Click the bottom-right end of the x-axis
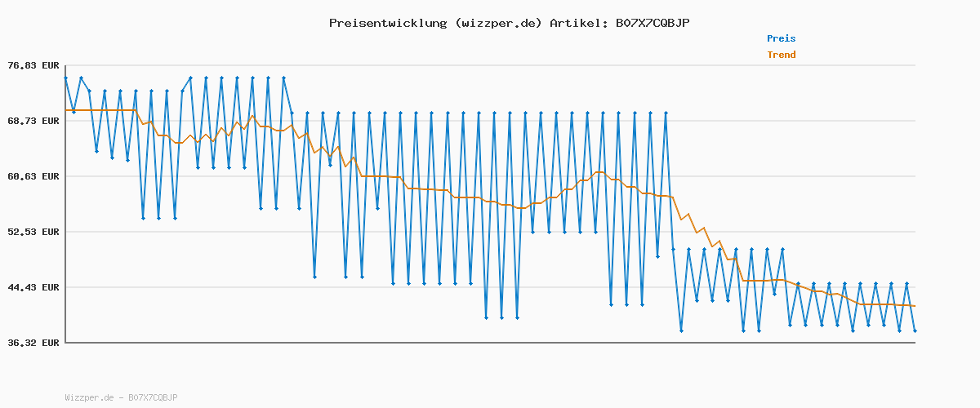 pos(915,343)
